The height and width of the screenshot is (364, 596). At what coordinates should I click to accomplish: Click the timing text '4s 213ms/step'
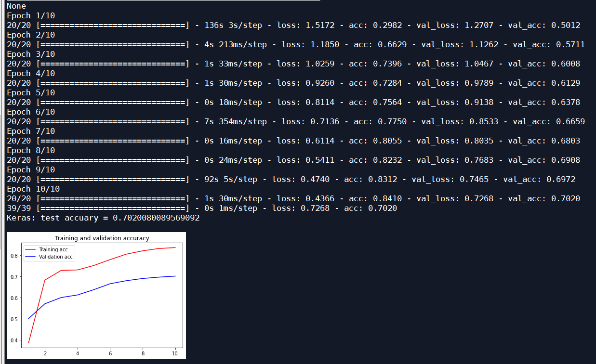pos(236,44)
